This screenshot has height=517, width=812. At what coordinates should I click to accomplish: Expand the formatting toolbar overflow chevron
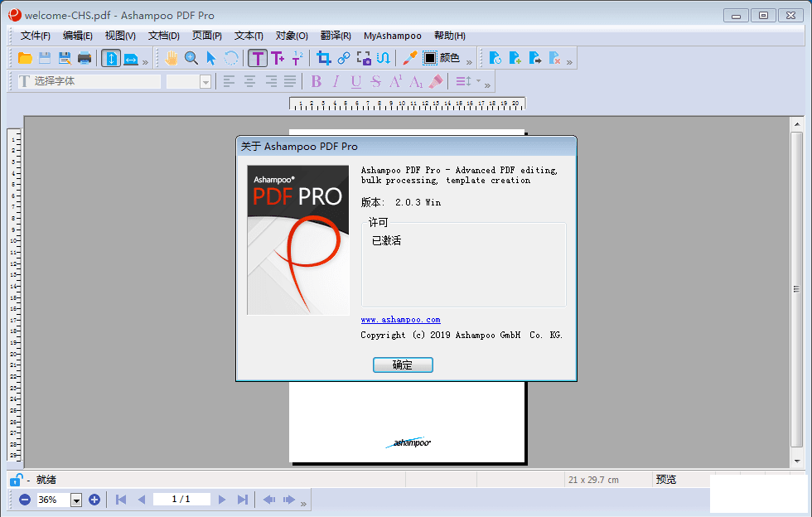(487, 85)
